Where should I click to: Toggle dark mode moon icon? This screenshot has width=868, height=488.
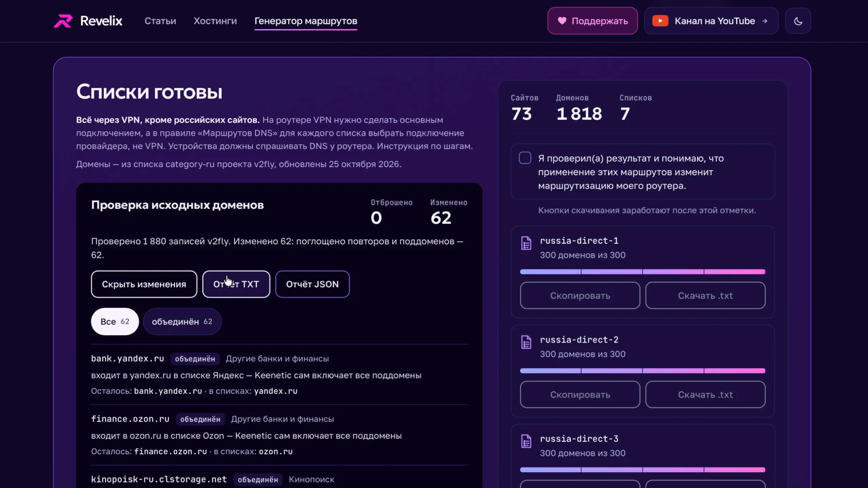point(798,21)
